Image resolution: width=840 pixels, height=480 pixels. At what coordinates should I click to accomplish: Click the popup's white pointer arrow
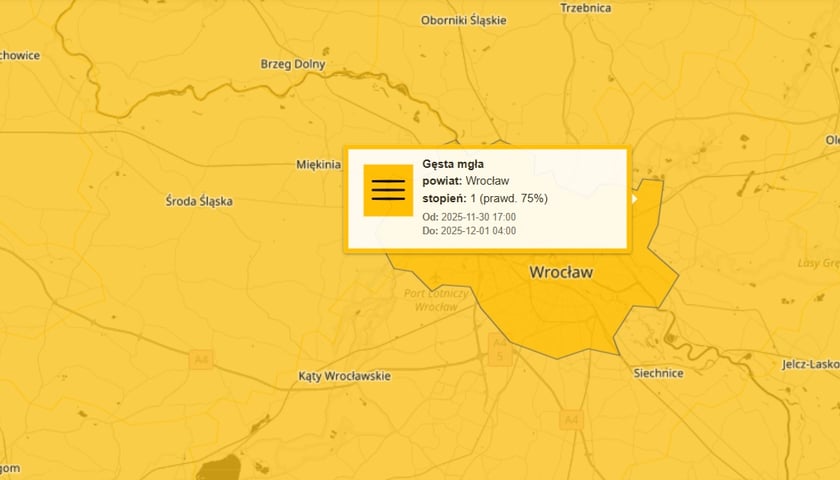[633, 199]
